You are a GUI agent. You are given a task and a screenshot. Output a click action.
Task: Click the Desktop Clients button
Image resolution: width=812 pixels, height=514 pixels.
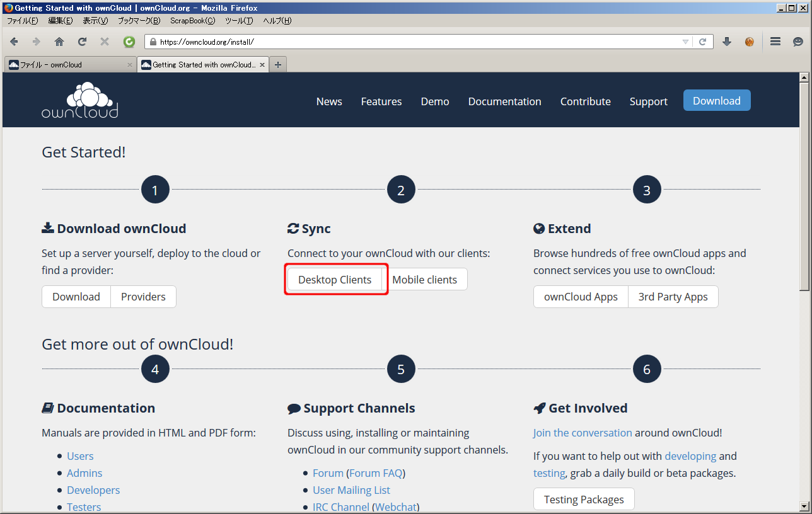pos(335,280)
